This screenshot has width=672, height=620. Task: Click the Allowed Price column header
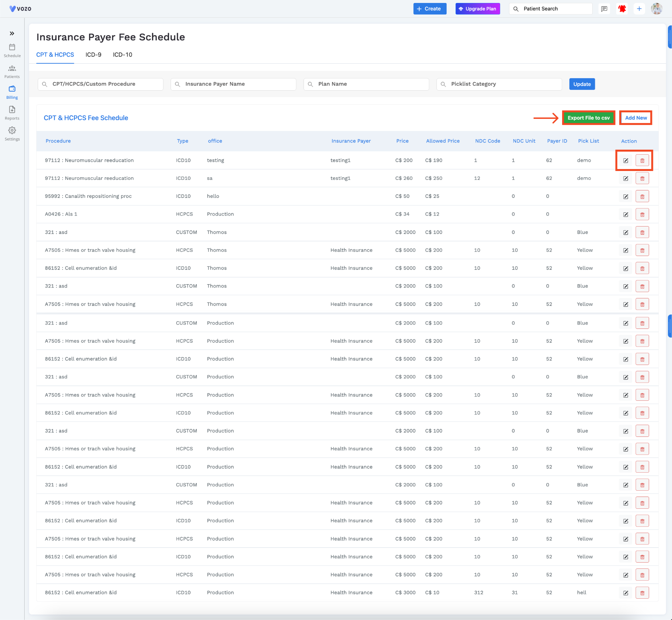(443, 141)
